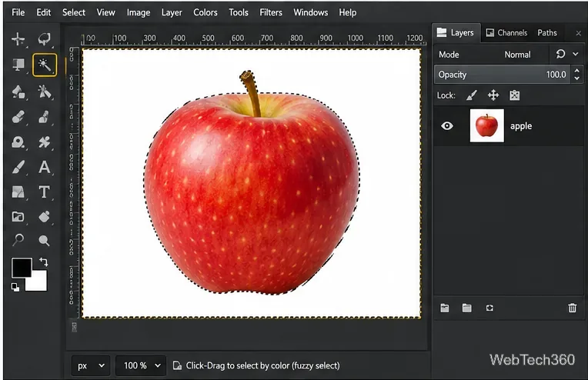Reset colors to default black and white
The width and height of the screenshot is (588, 380).
[15, 287]
